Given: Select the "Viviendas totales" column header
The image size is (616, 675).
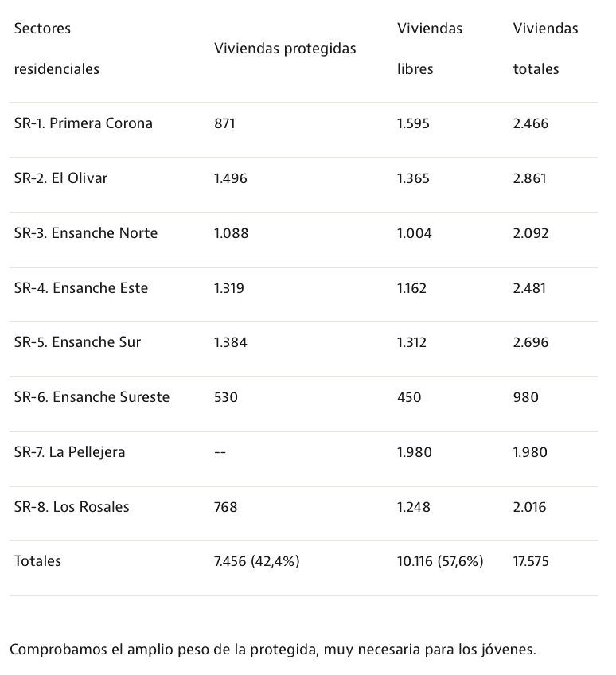Looking at the screenshot, I should tap(545, 49).
